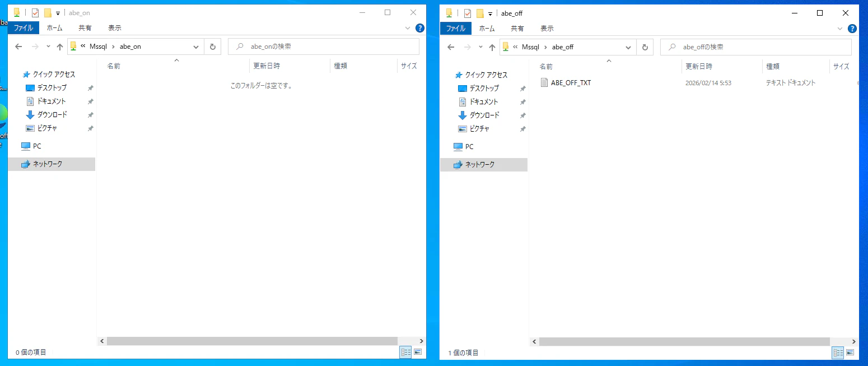Click help icon in abe_off window
Viewport: 868px width, 366px height.
tap(852, 29)
